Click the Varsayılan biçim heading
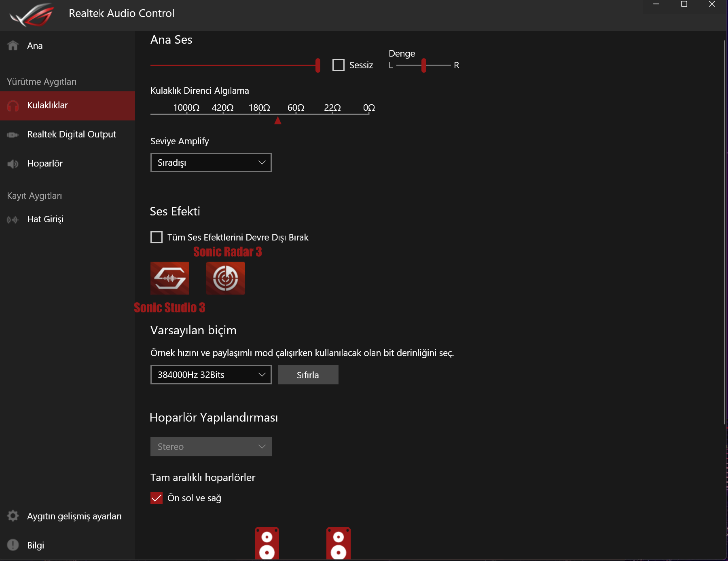This screenshot has height=561, width=728. pos(193,330)
